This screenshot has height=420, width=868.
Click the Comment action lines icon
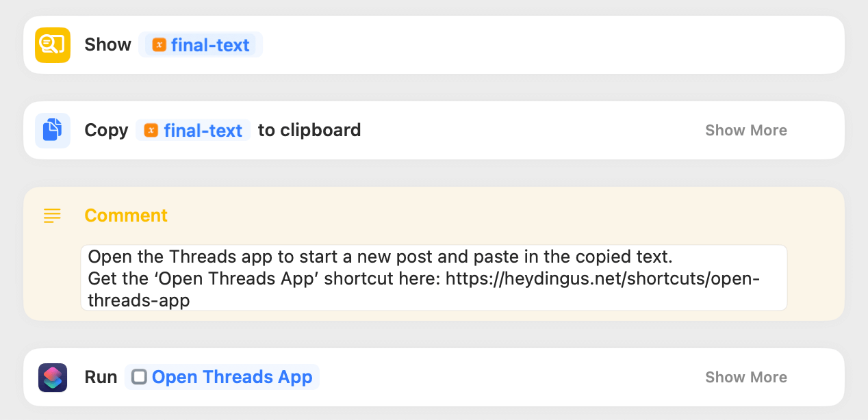[x=52, y=215]
